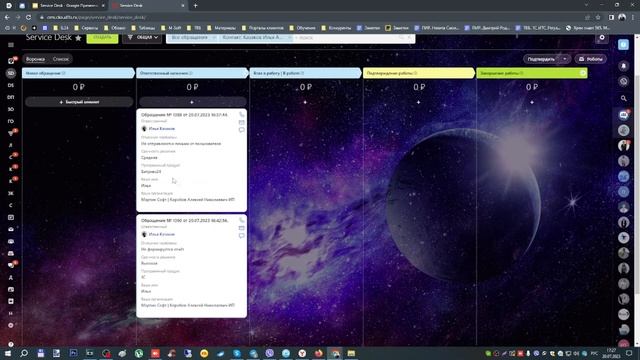This screenshot has height=360, width=640.
Task: Click chat bubble icon on ticket №1088 card
Action: 242,130
